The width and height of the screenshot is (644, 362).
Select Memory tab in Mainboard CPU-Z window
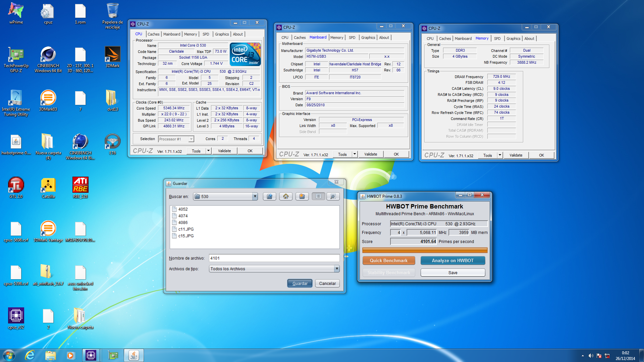click(x=337, y=38)
